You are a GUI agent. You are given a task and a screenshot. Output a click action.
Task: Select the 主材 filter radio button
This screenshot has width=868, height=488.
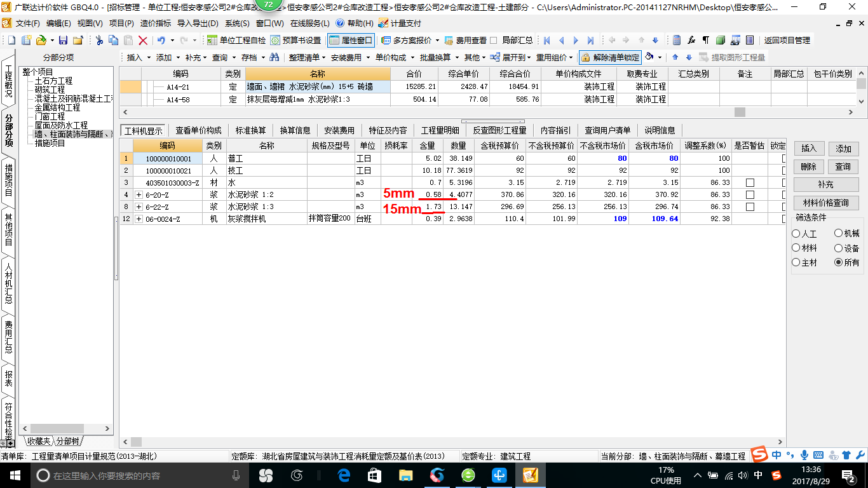pyautogui.click(x=796, y=262)
